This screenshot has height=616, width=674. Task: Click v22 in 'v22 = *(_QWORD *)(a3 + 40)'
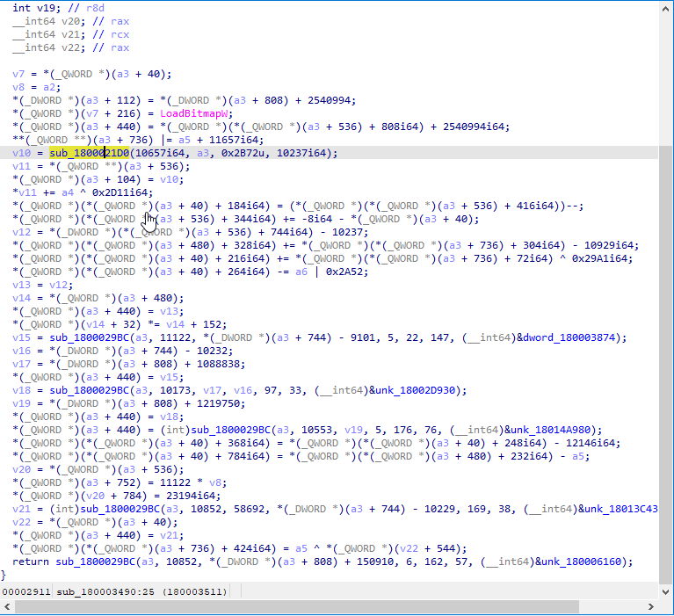[x=21, y=522]
